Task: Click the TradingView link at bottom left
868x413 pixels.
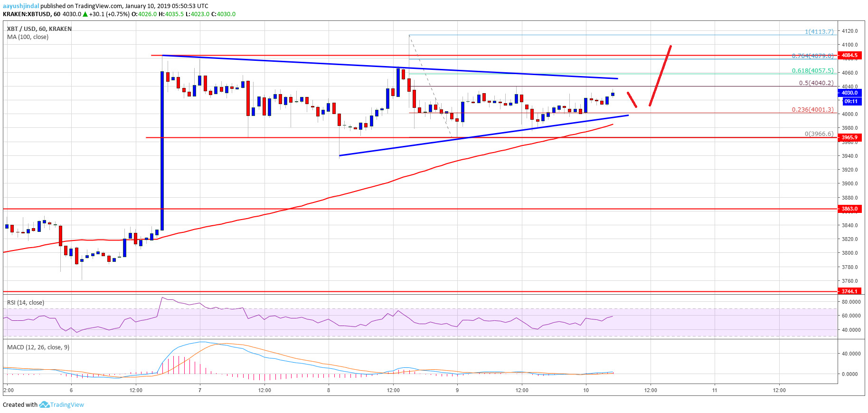Action: [67, 405]
